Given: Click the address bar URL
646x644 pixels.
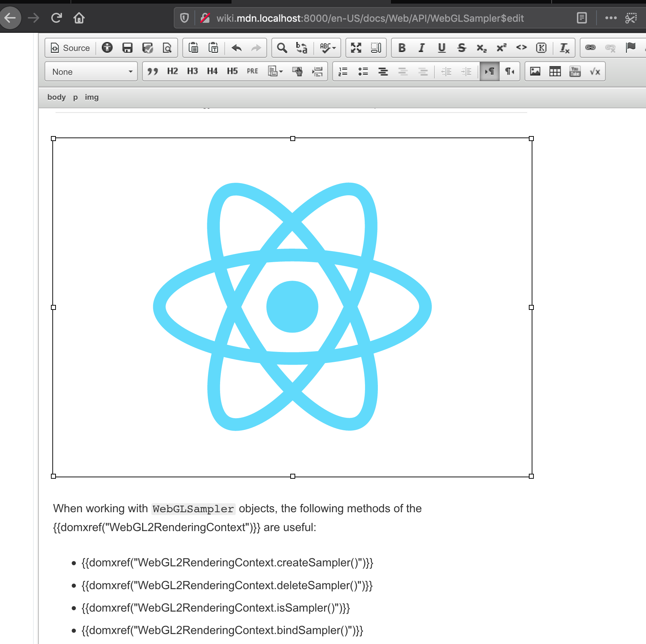Looking at the screenshot, I should point(370,18).
